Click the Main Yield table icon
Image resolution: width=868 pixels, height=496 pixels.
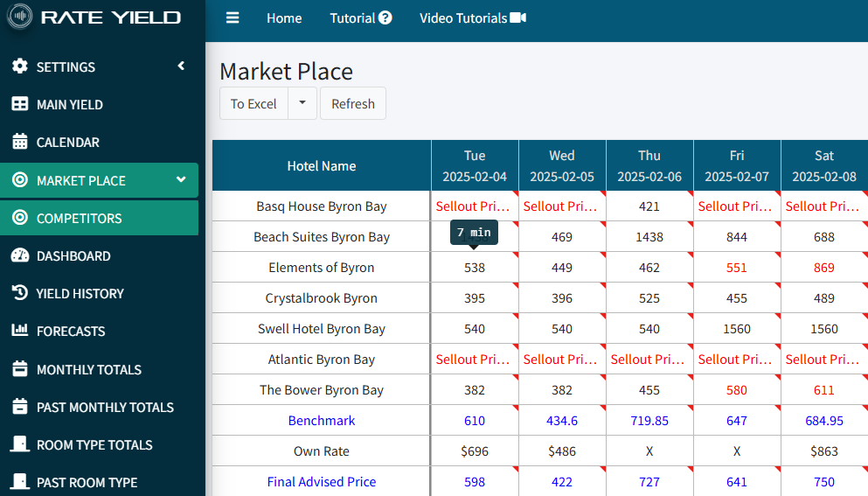(x=20, y=105)
